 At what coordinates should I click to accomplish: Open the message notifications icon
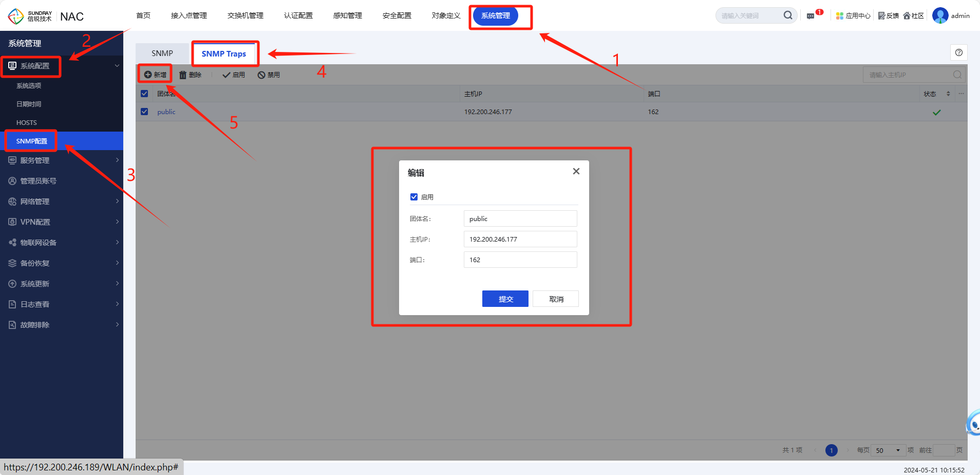811,16
